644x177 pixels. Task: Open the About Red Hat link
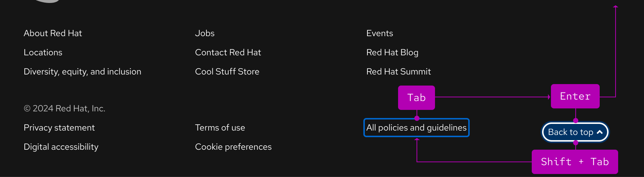coord(53,33)
